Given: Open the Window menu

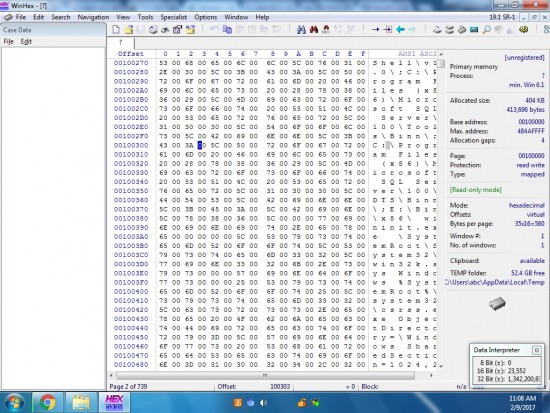Looking at the screenshot, I should pyautogui.click(x=236, y=17).
